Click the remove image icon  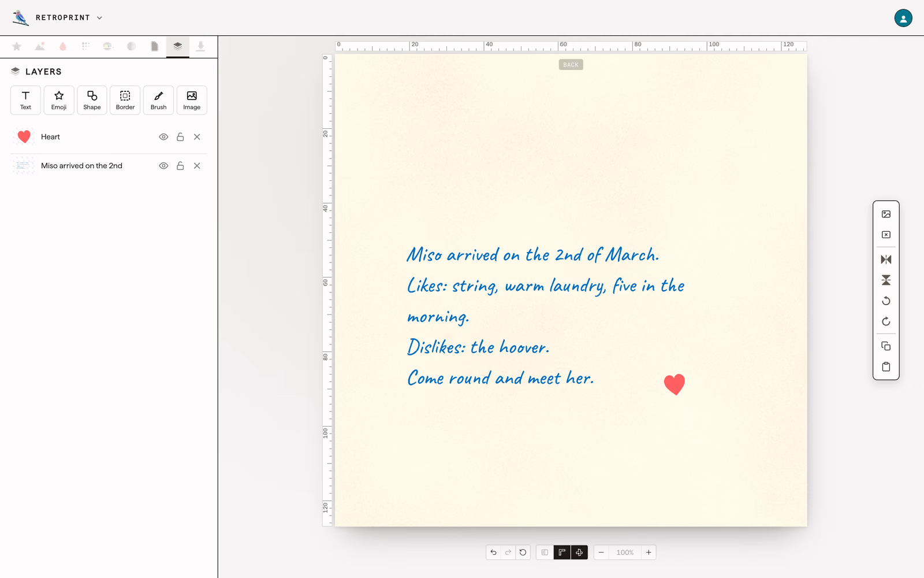pyautogui.click(x=886, y=235)
